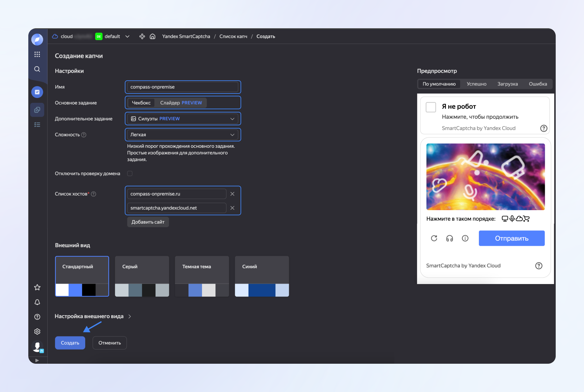Open the all services grid icon
584x392 pixels.
pos(37,54)
